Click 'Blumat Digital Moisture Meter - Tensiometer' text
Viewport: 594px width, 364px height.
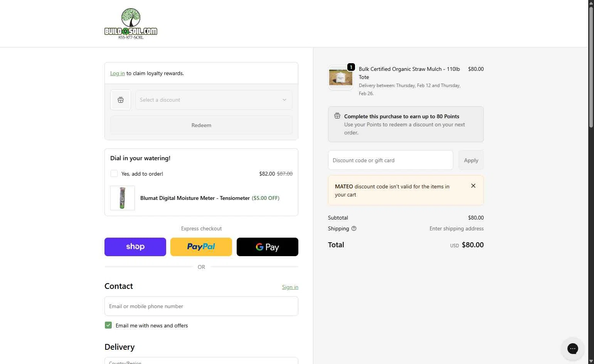[x=195, y=198]
